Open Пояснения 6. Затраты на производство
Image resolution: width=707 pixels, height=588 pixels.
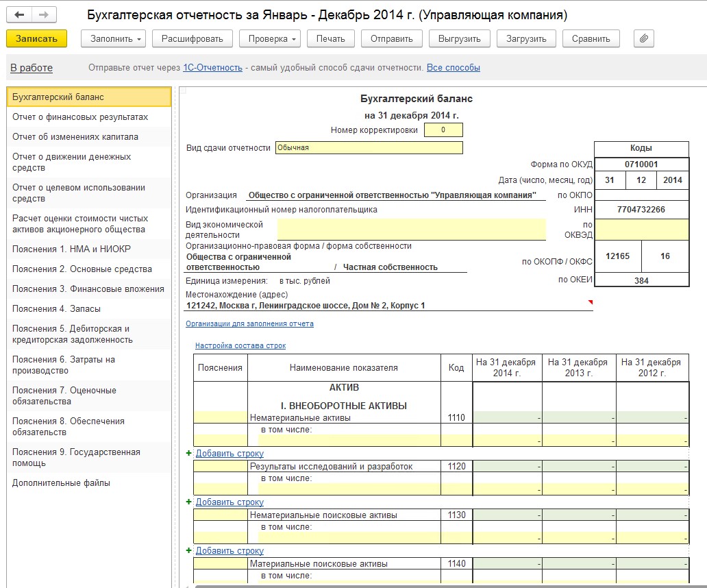pyautogui.click(x=89, y=365)
